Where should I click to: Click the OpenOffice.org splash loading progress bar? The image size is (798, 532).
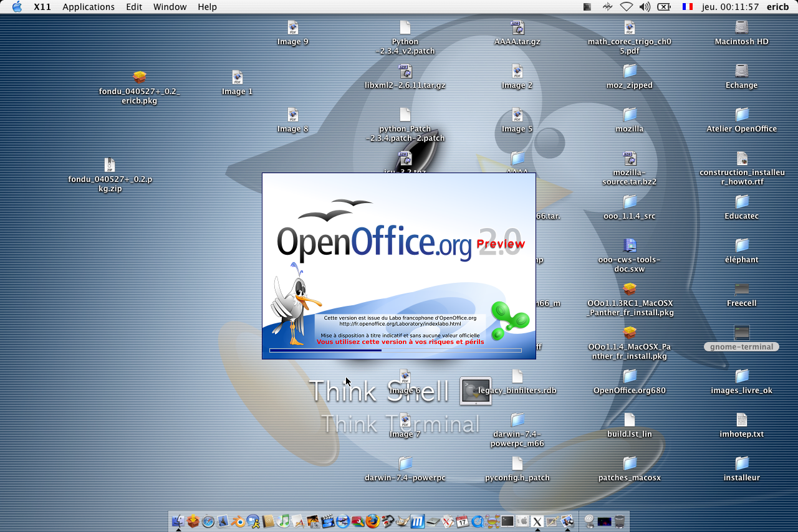coord(395,351)
